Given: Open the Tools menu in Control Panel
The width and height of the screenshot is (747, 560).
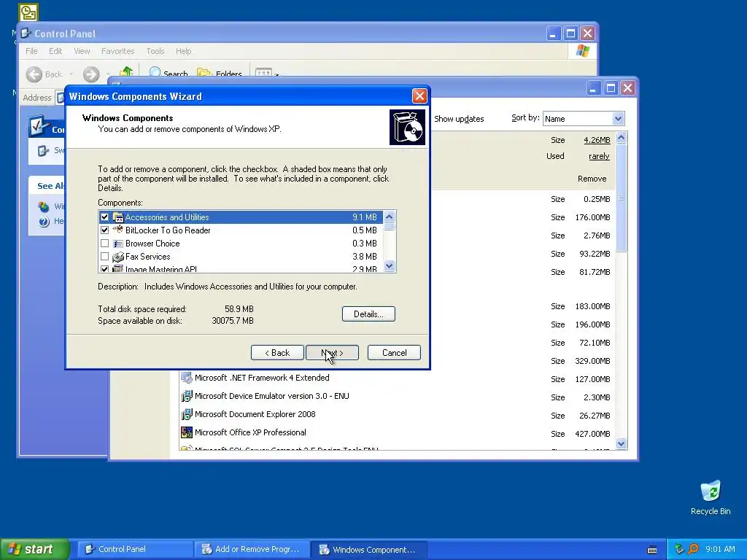Looking at the screenshot, I should (x=155, y=51).
